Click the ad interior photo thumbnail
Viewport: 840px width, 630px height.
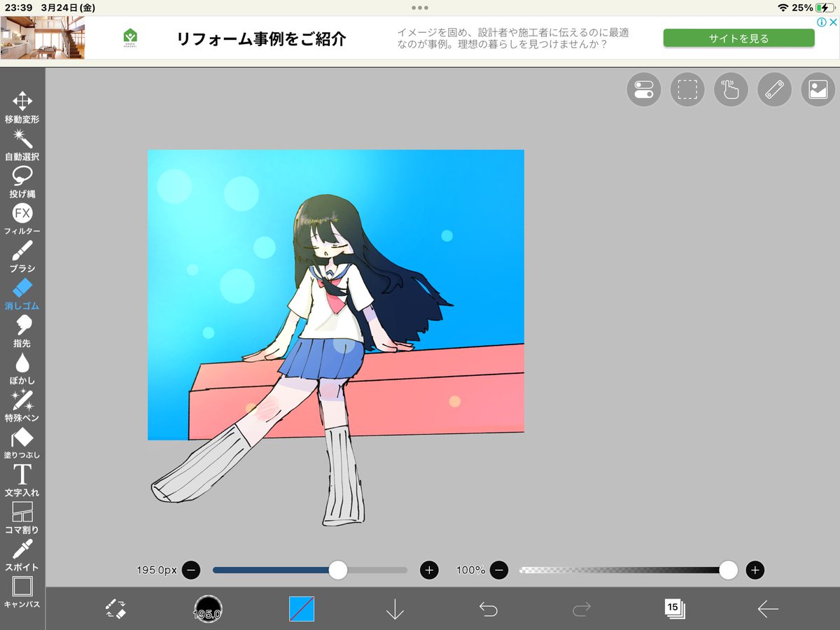pos(42,38)
